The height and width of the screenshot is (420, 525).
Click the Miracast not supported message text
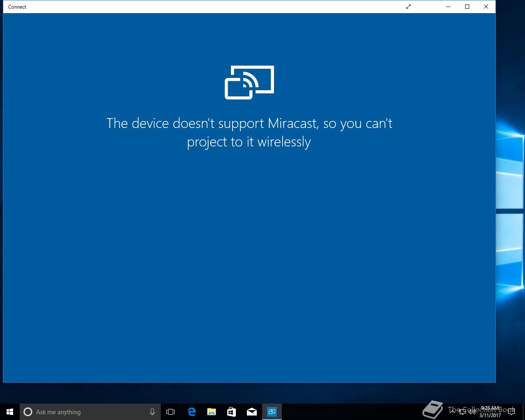tap(249, 132)
